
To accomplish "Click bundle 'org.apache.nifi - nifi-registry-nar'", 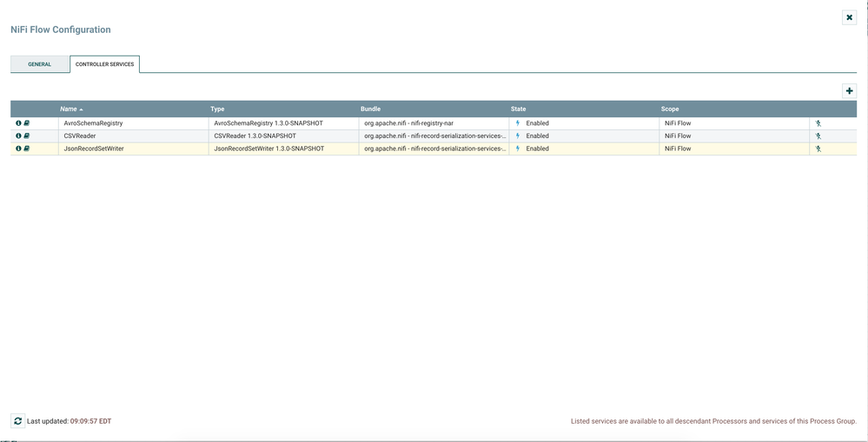I will click(x=408, y=122).
